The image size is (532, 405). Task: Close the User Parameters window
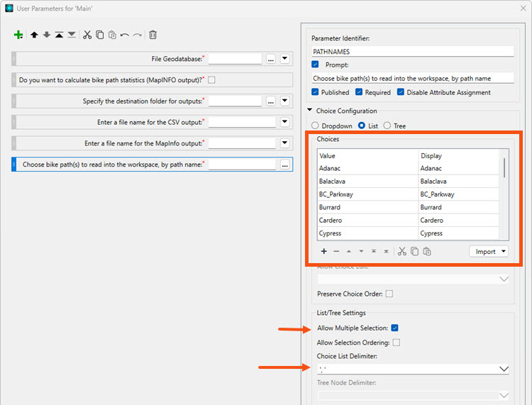(x=523, y=8)
